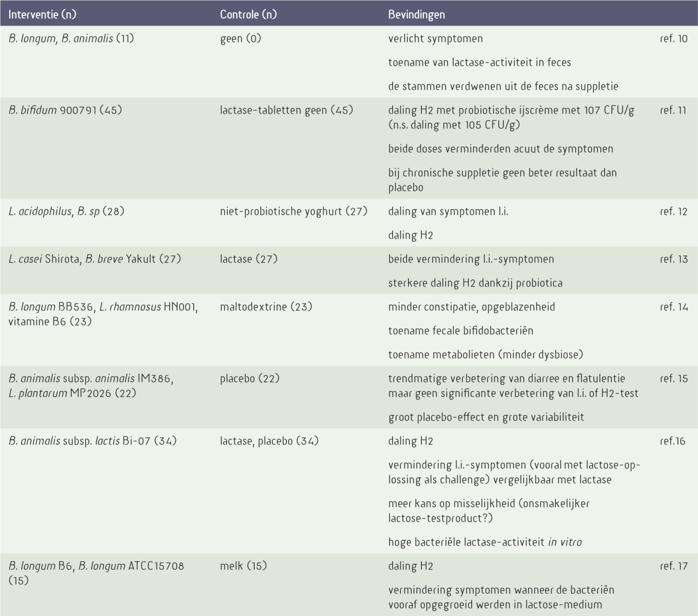Open reference link ref. 10
Viewport: 698px width, 616px height.
click(673, 39)
